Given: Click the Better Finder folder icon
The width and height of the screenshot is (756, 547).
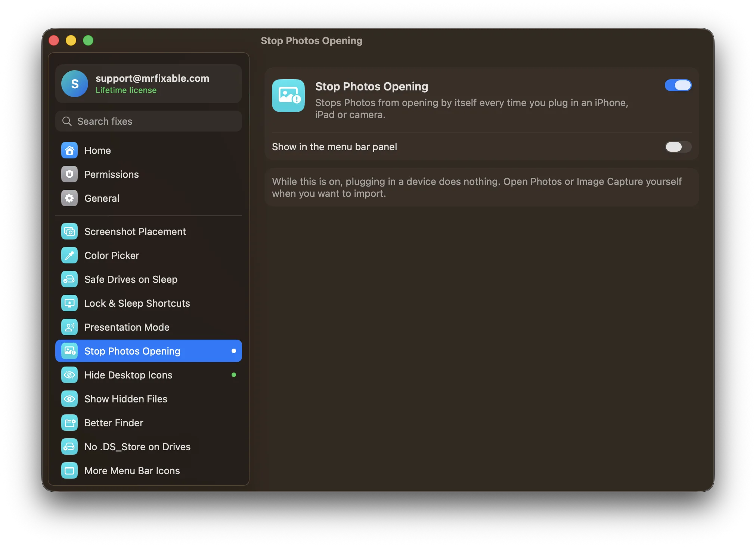Looking at the screenshot, I should pos(69,423).
